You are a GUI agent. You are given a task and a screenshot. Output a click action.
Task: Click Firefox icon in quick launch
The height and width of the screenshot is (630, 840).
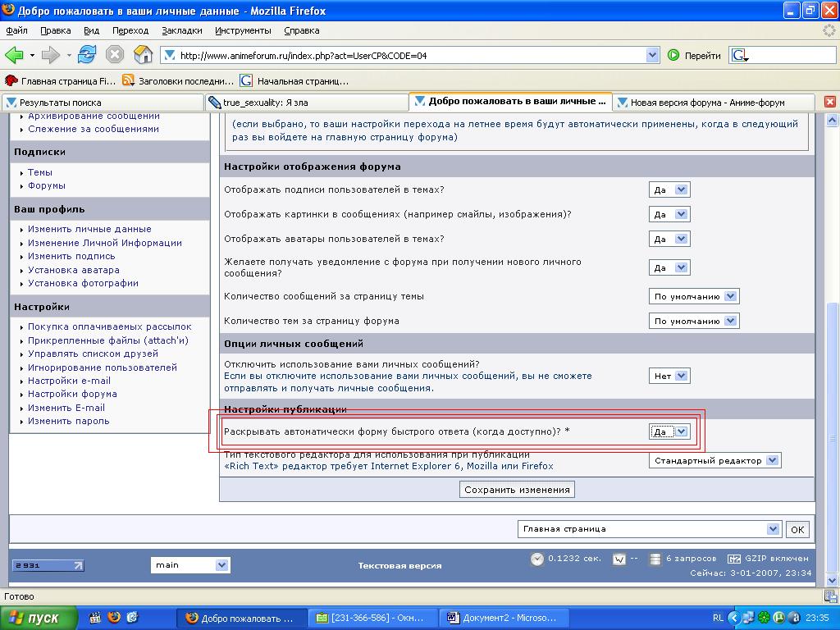114,617
